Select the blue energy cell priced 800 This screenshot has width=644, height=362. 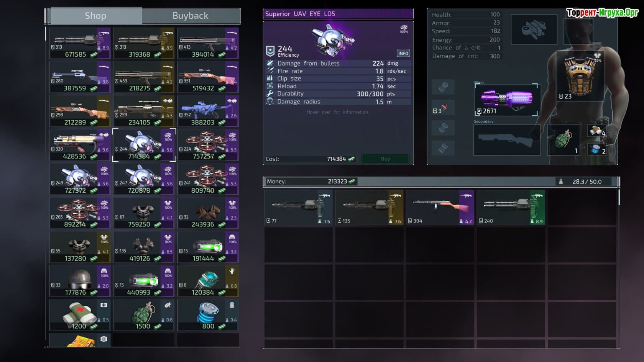(208, 315)
